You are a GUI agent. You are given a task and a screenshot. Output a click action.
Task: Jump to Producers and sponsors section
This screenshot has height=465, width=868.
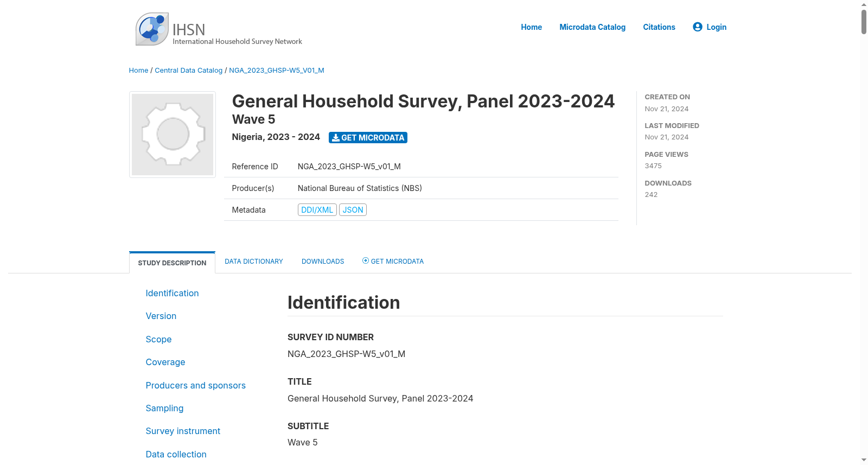point(195,385)
